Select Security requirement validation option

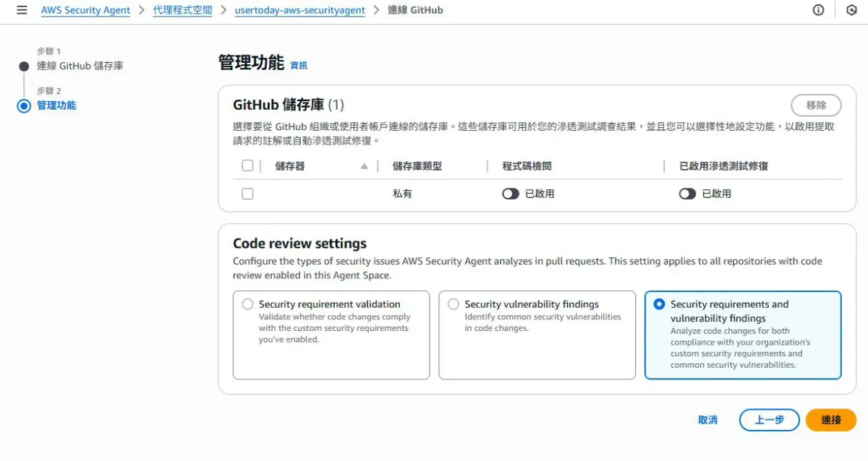248,304
